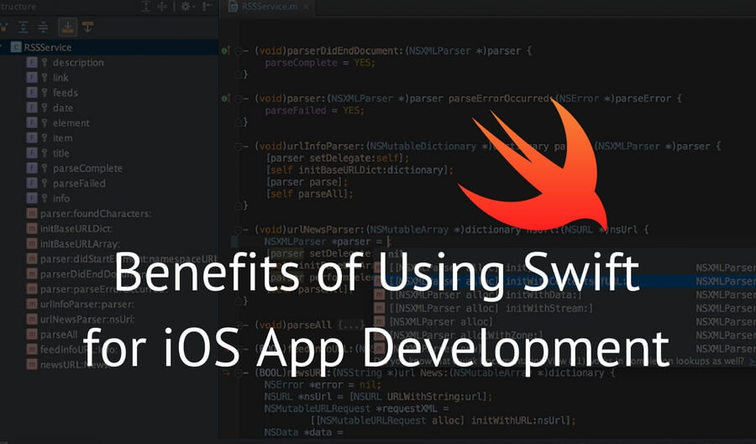Viewport: 756px width, 444px height.
Task: Click fold end marker below parseFailed line
Action: pyautogui.click(x=238, y=122)
